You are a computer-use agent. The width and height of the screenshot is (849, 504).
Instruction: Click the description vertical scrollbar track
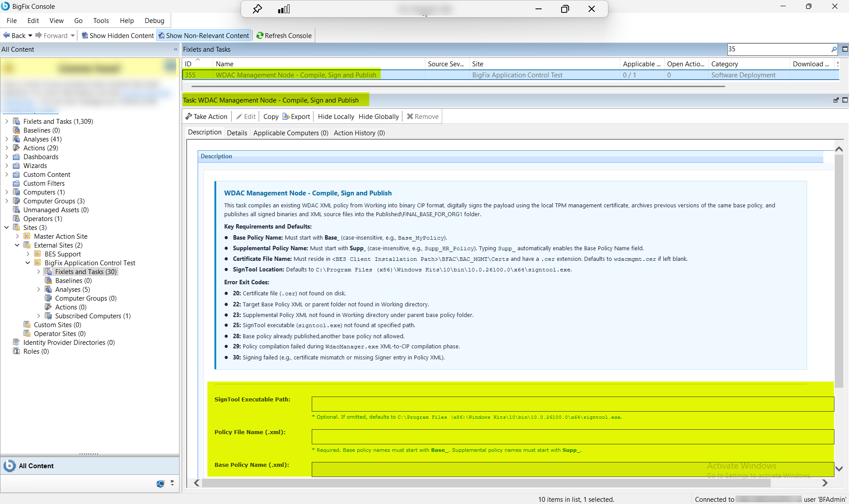(x=839, y=309)
